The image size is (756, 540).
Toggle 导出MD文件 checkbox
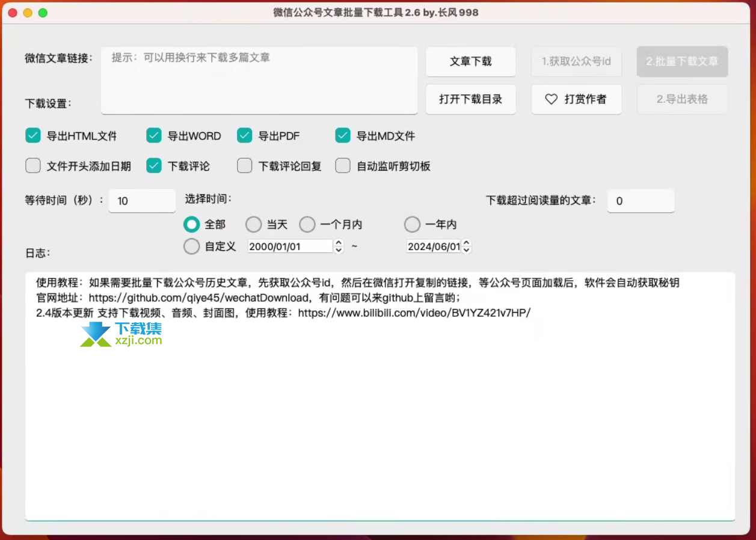tap(343, 135)
